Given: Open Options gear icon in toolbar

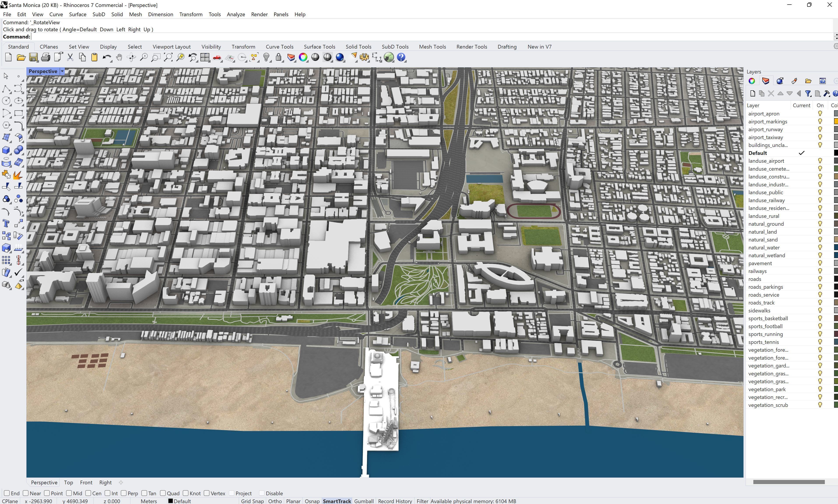Looking at the screenshot, I should pyautogui.click(x=364, y=57).
